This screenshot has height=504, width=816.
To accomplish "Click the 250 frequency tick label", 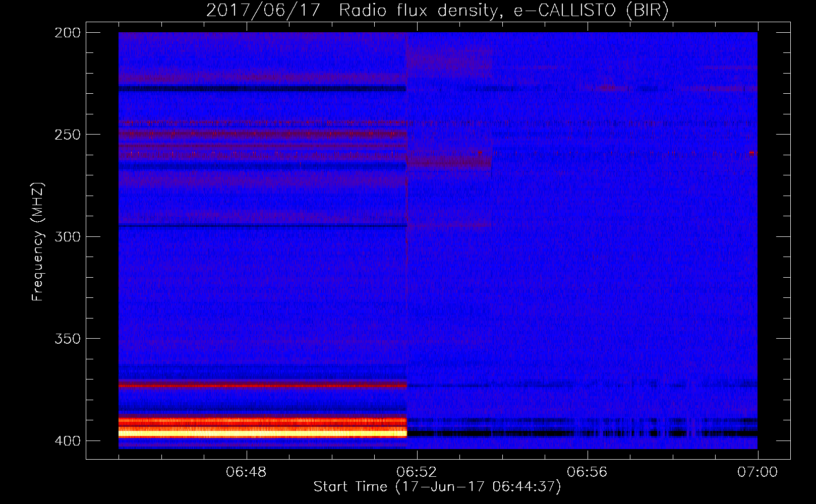I will (x=68, y=135).
